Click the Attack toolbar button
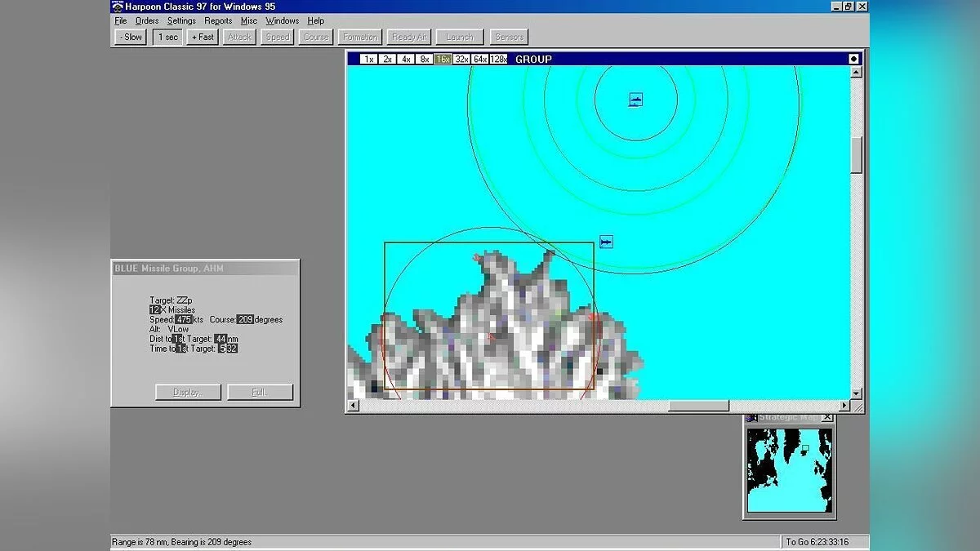Screen dimensions: 980x551 pyautogui.click(x=239, y=37)
